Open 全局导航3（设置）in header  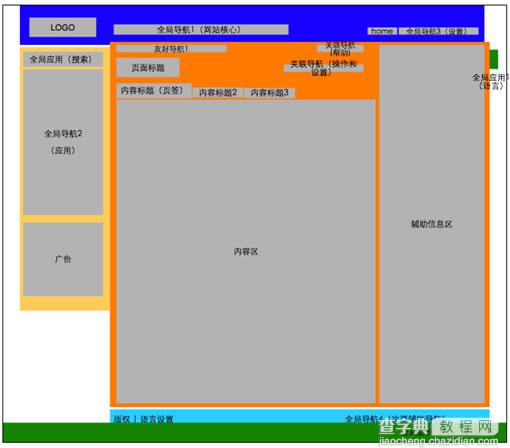[439, 31]
